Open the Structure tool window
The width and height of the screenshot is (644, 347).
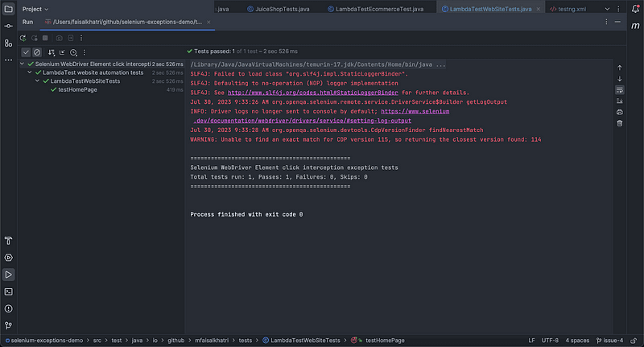pyautogui.click(x=8, y=43)
